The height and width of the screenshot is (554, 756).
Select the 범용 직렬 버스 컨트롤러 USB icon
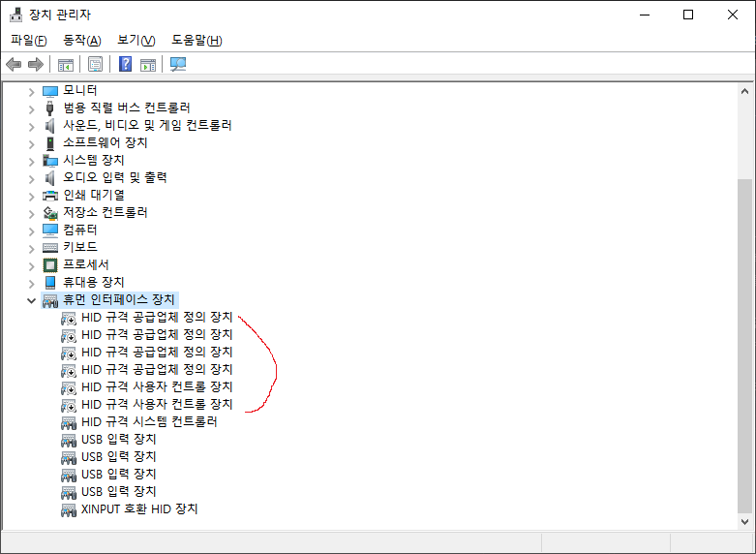pyautogui.click(x=50, y=108)
